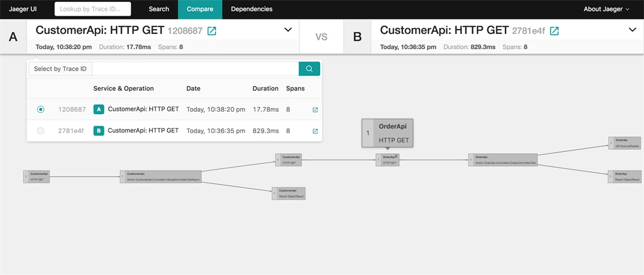644x275 pixels.
Task: Focus the Lookup by Trace ID field
Action: click(x=93, y=9)
